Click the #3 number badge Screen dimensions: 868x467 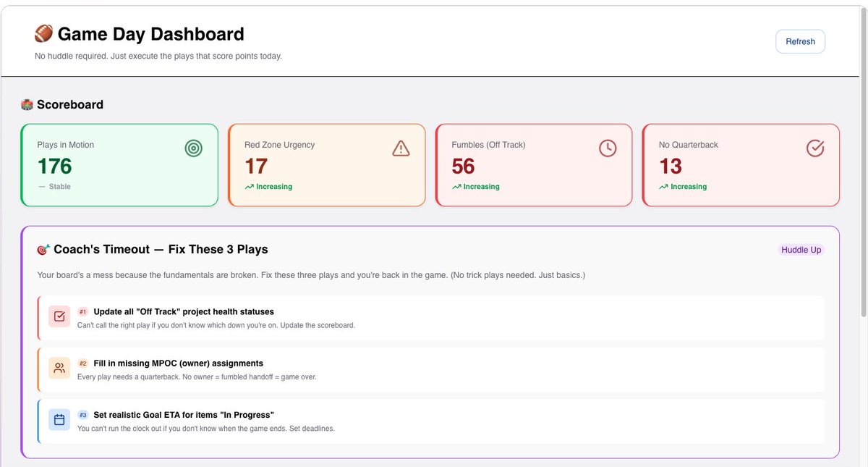(82, 415)
